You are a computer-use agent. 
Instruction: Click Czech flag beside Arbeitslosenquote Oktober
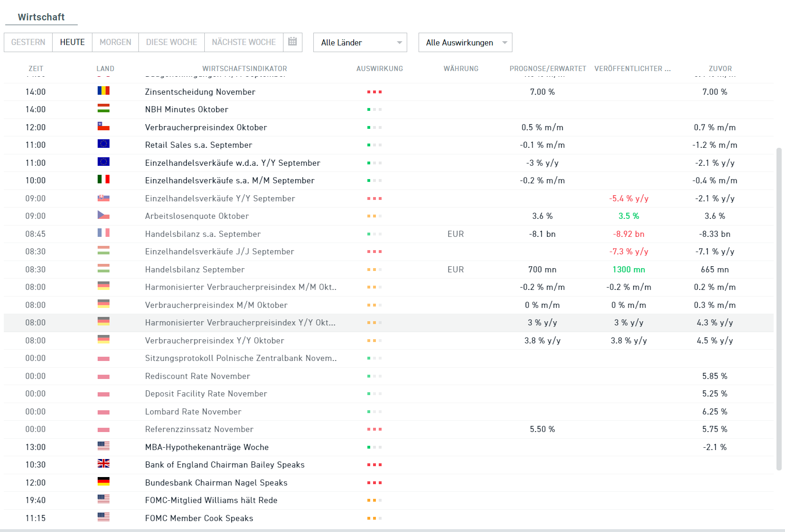point(103,215)
